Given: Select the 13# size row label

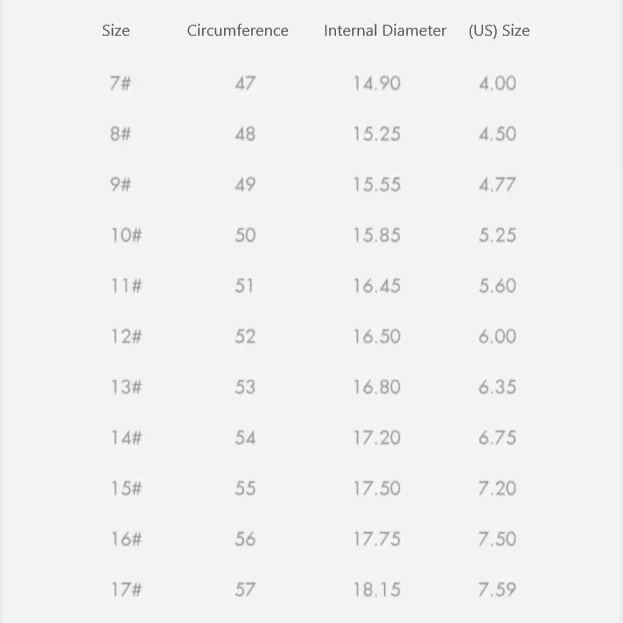Looking at the screenshot, I should tap(126, 387).
